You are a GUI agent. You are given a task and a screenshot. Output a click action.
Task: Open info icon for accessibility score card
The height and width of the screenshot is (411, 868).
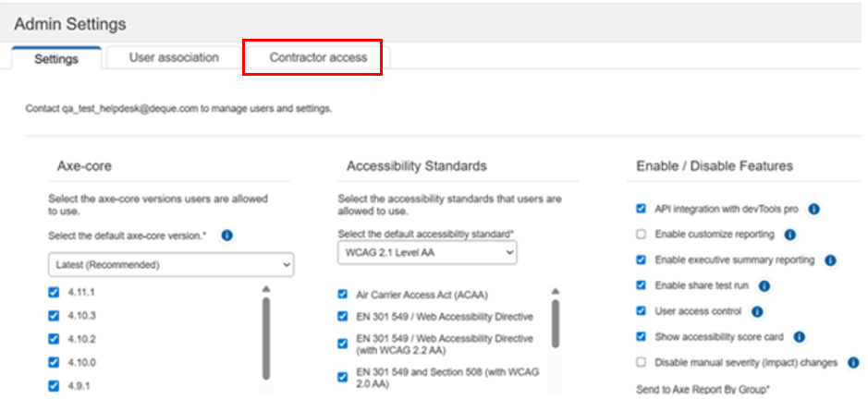[800, 337]
